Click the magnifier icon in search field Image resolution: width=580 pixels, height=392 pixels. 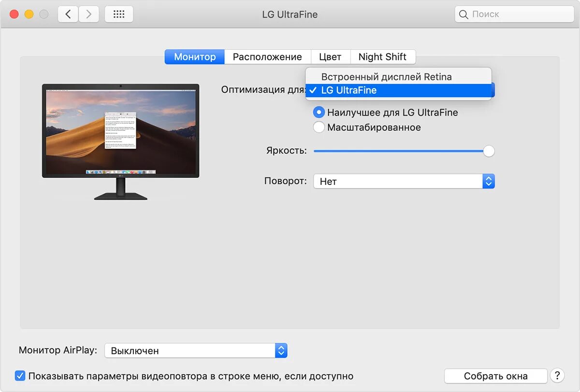coord(464,14)
